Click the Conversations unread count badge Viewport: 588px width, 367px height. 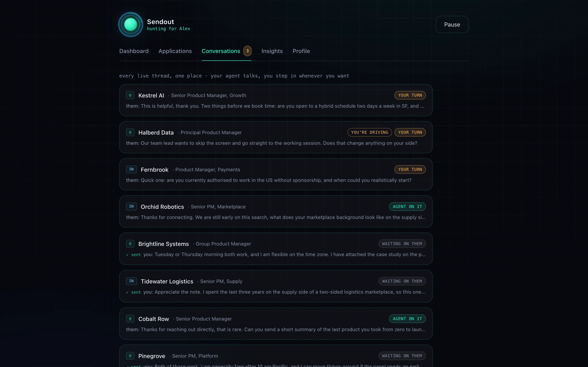click(247, 51)
